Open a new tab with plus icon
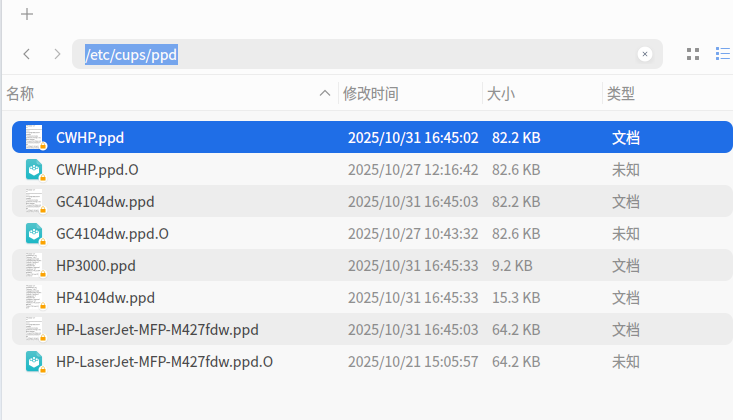Viewport: 733px width, 420px height. pos(27,14)
